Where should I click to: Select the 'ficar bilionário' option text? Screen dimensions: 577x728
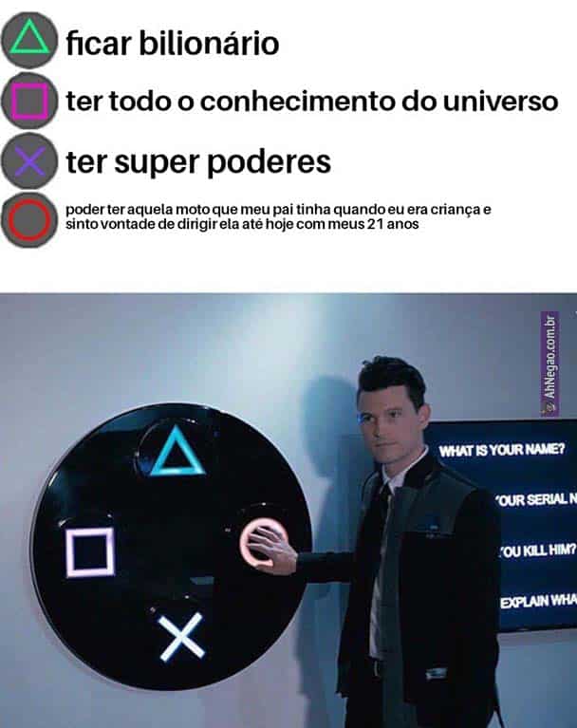point(172,43)
